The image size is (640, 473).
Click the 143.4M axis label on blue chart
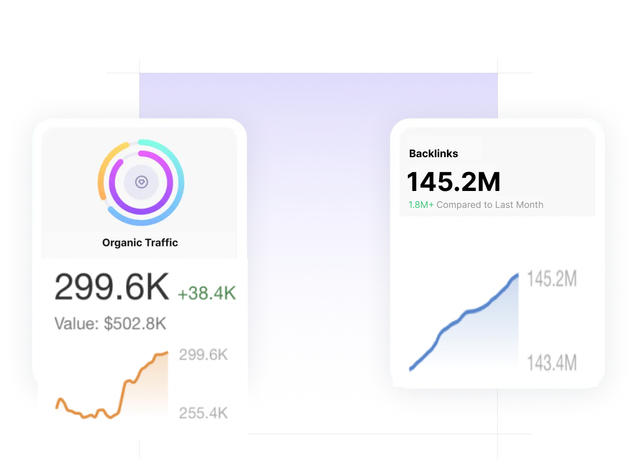(552, 362)
